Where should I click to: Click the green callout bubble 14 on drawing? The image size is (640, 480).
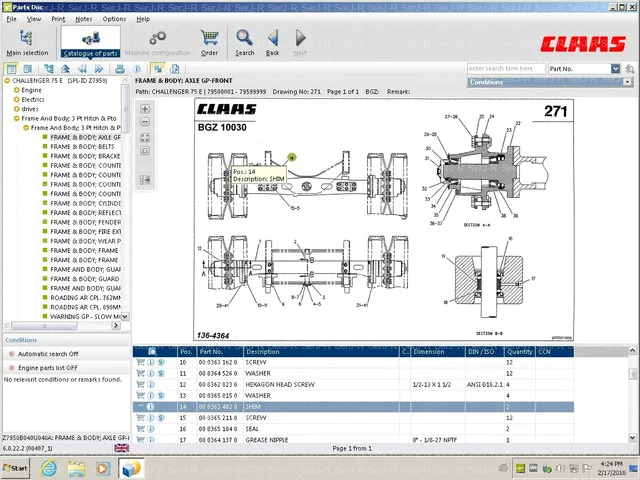(291, 157)
